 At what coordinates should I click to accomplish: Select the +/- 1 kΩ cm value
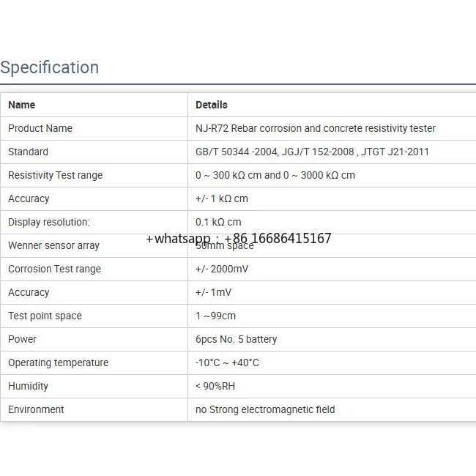point(222,199)
